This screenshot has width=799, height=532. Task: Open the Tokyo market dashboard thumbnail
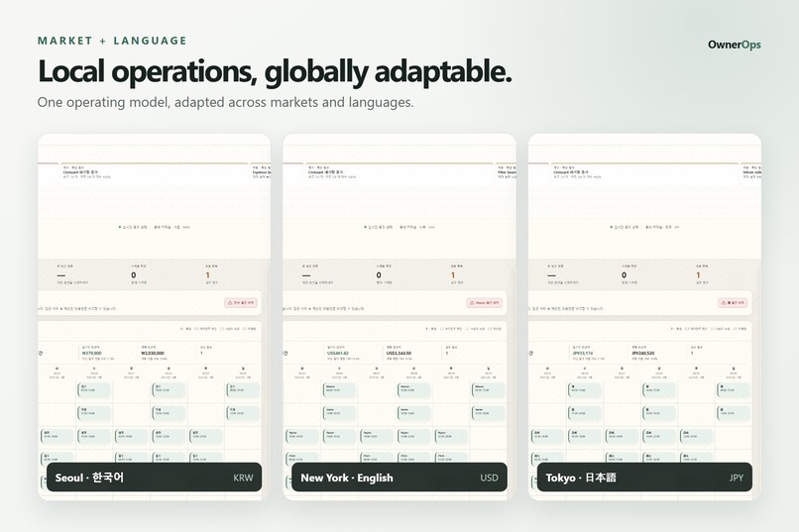pyautogui.click(x=644, y=317)
